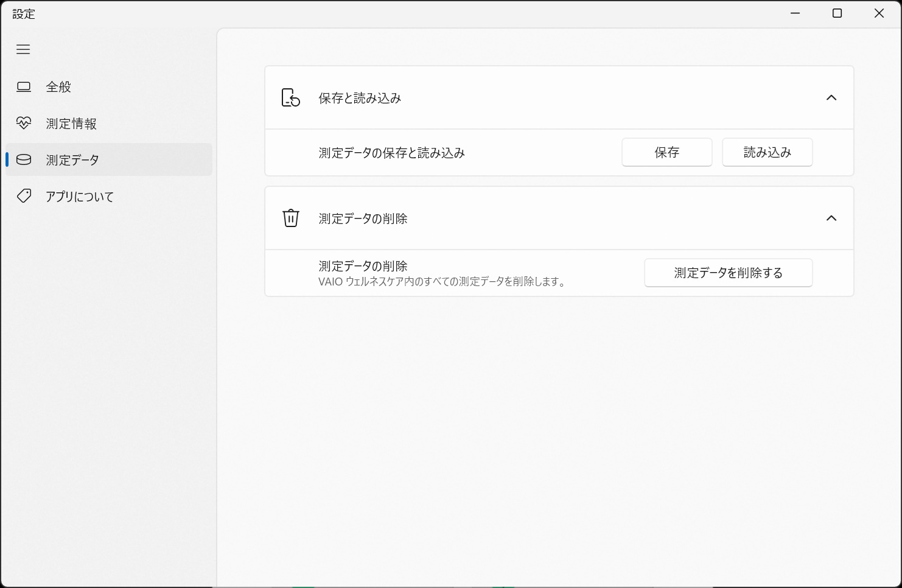Click the VAIO ウェルネスケア description text
This screenshot has width=902, height=588.
pyautogui.click(x=442, y=282)
